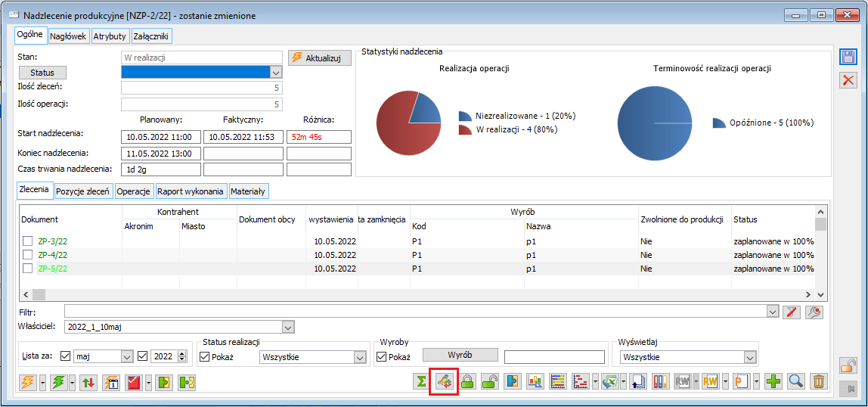Screen dimensions: 868x407
Task: Click the blue and orange puzzle icon
Action: point(514,381)
